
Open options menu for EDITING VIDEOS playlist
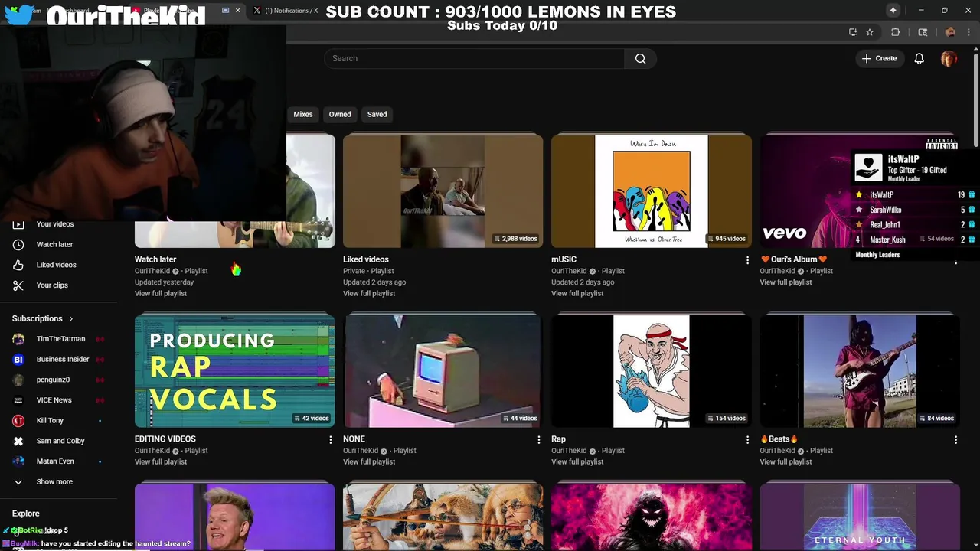331,440
